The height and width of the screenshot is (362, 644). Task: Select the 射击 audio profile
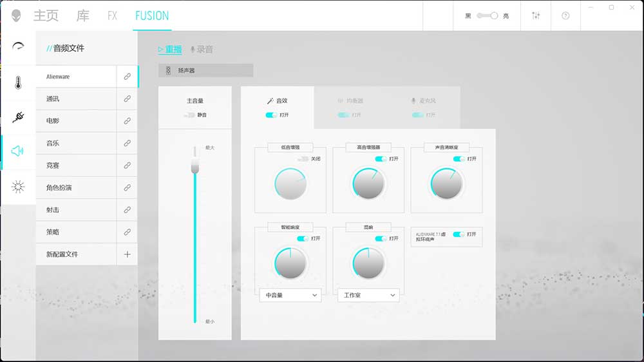click(76, 209)
